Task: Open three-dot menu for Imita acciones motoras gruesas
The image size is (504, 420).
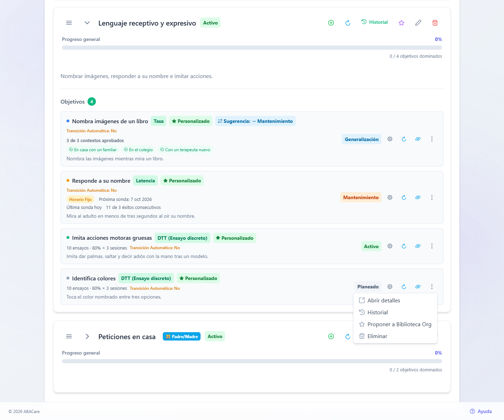Action: [432, 246]
